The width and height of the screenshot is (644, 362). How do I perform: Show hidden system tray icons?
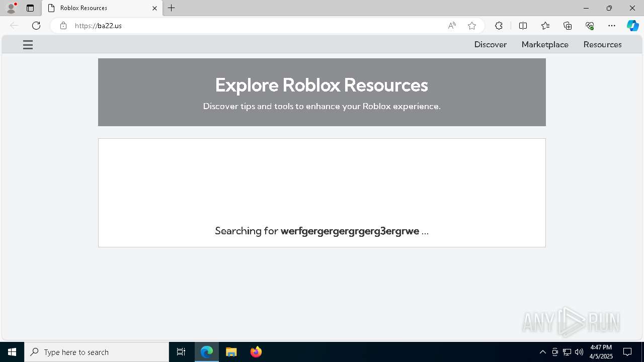542,352
